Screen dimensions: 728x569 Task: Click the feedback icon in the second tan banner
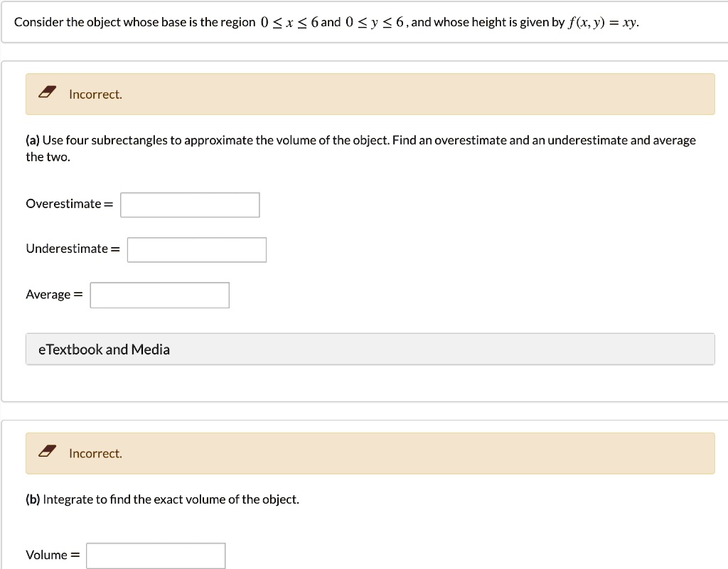[47, 451]
